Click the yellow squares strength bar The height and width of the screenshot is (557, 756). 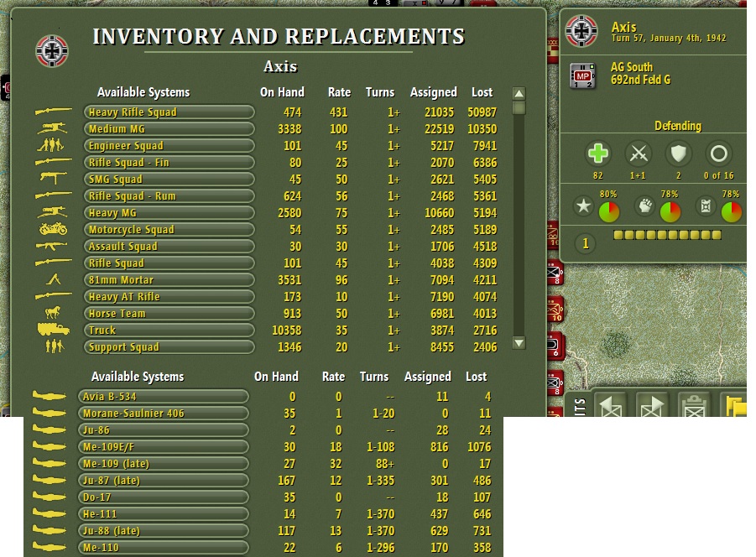point(667,235)
